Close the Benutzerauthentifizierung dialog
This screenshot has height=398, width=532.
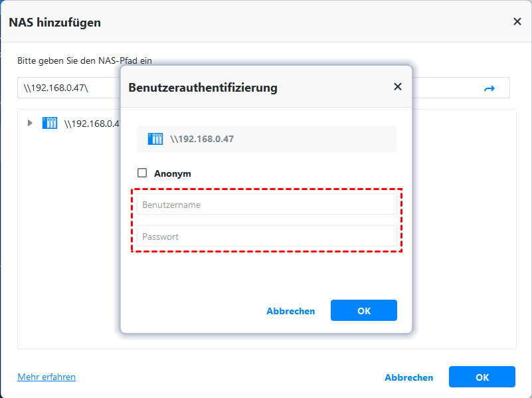pyautogui.click(x=397, y=86)
